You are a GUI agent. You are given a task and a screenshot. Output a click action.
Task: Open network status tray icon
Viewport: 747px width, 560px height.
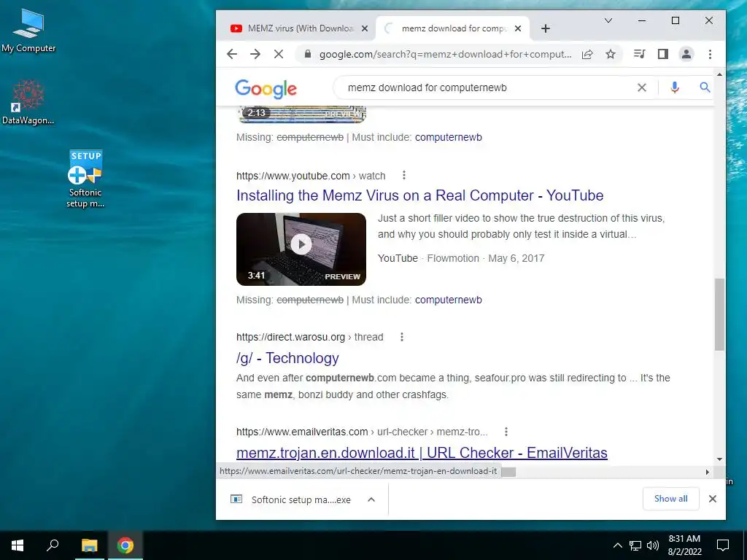(635, 545)
